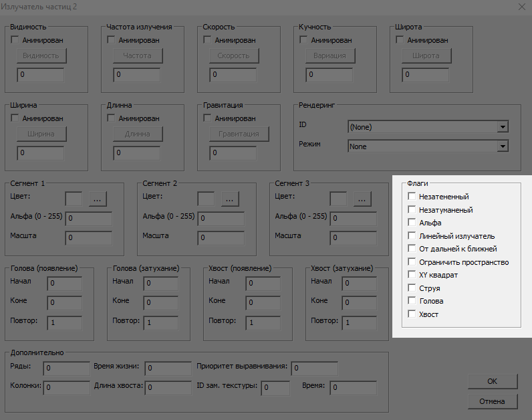Focus the Частота излучения value field
Image resolution: width=532 pixels, height=420 pixels.
[x=137, y=75]
